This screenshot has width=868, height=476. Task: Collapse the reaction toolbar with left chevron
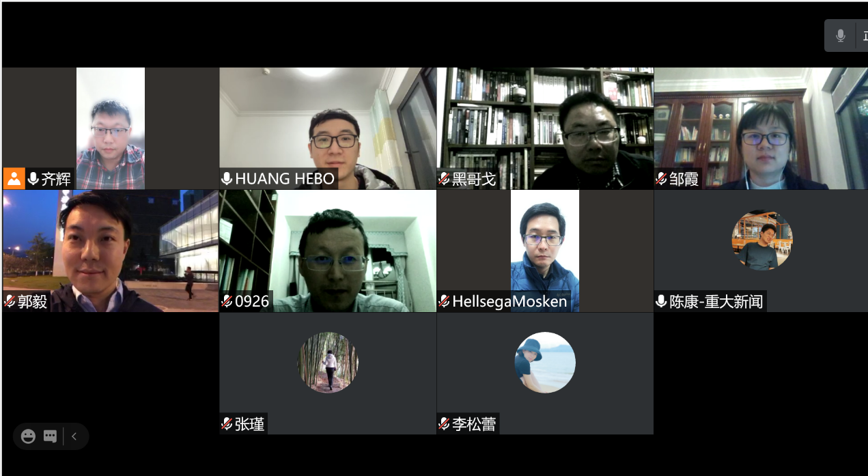(74, 436)
